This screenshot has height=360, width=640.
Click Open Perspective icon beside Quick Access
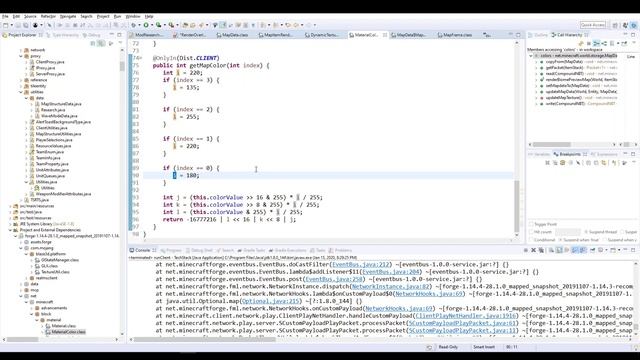coord(615,25)
